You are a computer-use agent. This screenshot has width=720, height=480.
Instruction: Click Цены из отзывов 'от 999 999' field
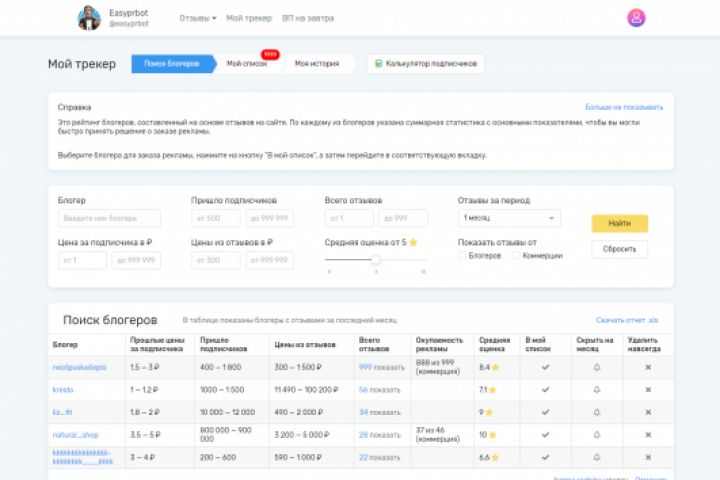[270, 260]
